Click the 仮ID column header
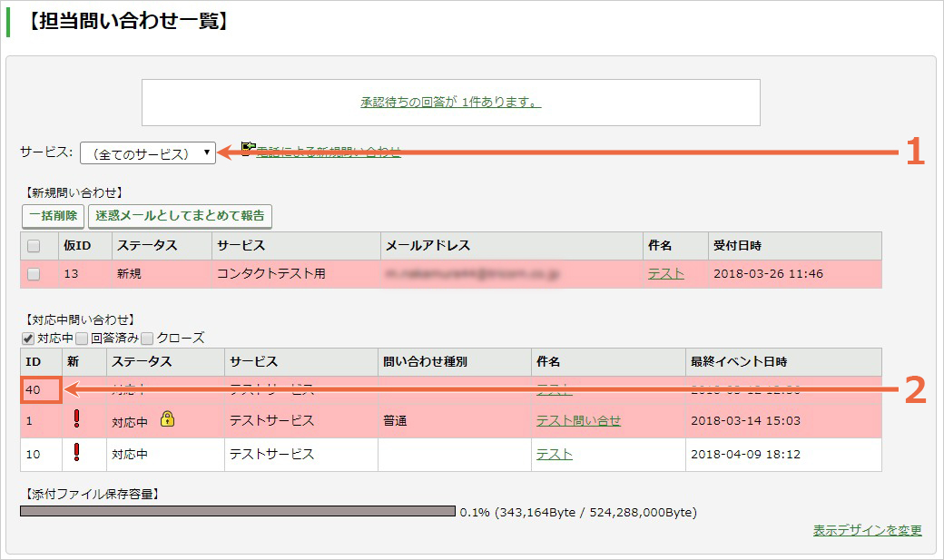Screen dimensions: 944x560 tap(85, 246)
